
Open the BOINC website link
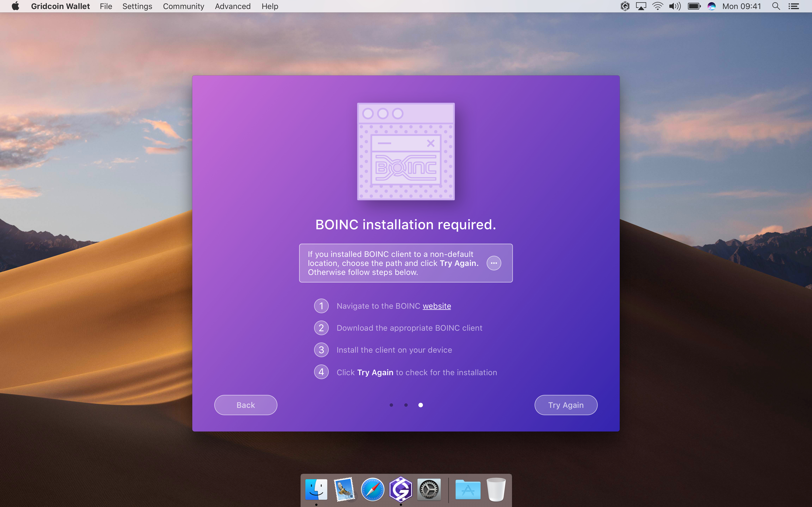tap(436, 306)
